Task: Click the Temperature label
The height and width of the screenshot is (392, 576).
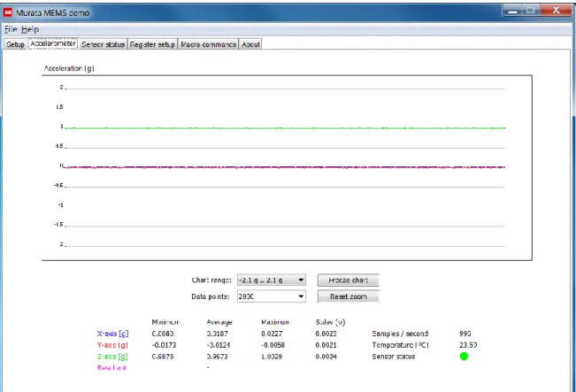Action: point(400,345)
